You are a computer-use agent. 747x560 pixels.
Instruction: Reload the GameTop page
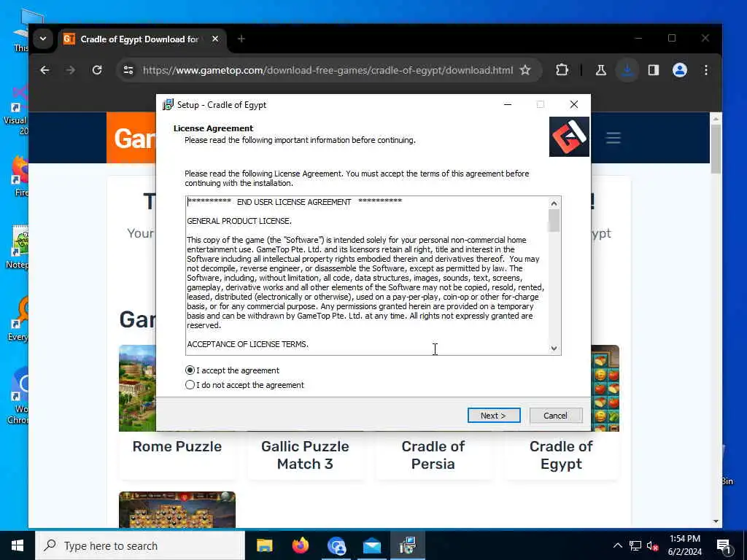(97, 71)
